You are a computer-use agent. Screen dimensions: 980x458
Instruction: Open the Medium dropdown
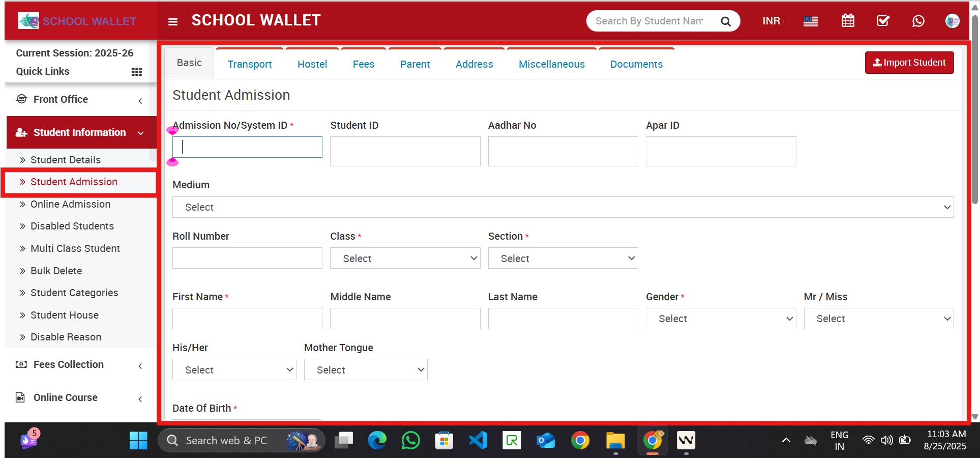[x=563, y=207]
